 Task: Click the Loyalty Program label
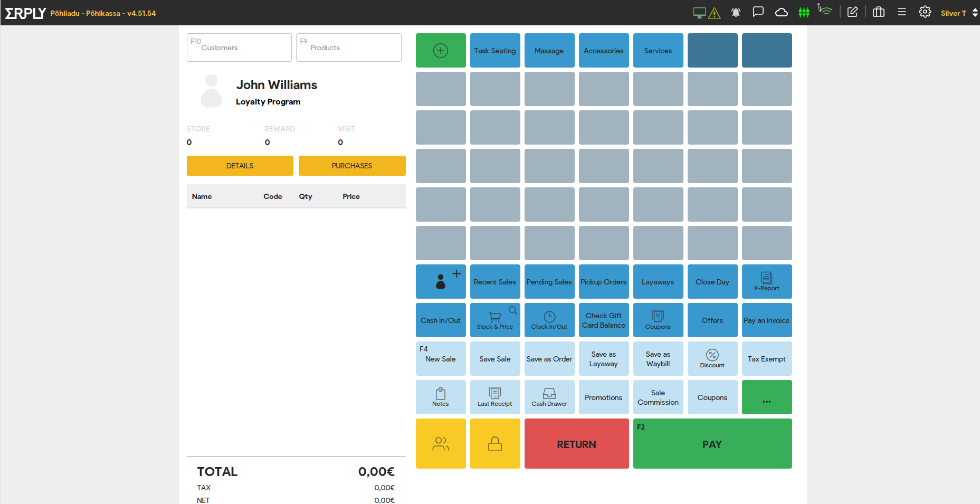pos(268,102)
